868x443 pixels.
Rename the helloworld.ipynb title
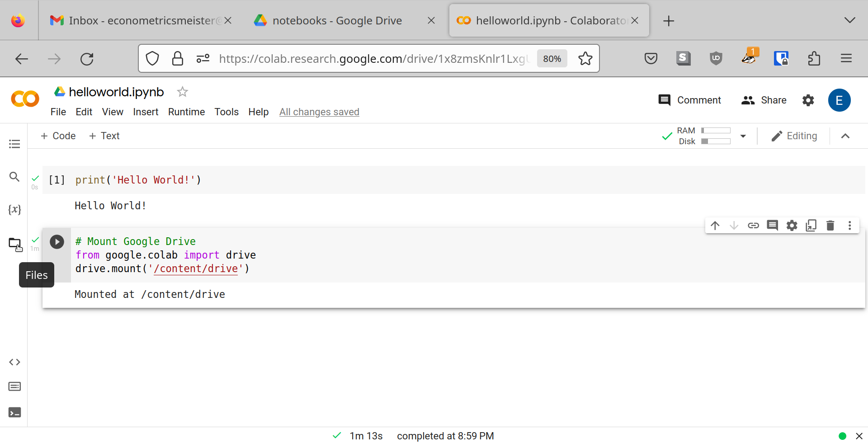[116, 92]
